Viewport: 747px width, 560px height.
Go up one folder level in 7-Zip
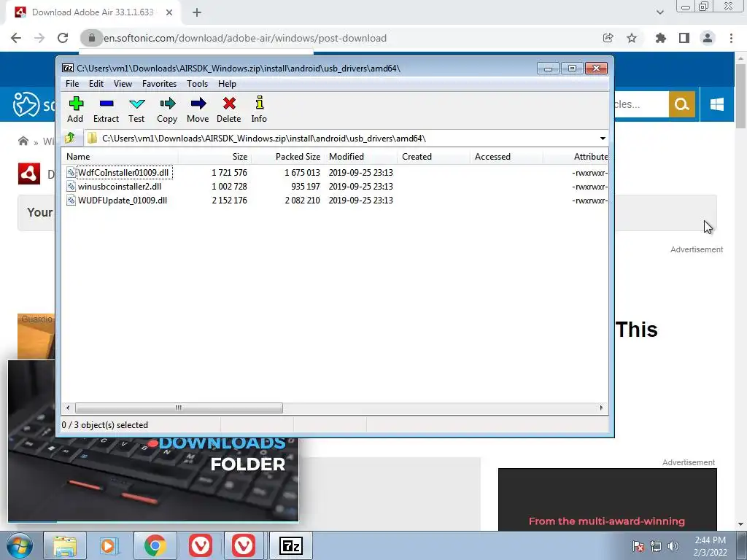(x=70, y=138)
